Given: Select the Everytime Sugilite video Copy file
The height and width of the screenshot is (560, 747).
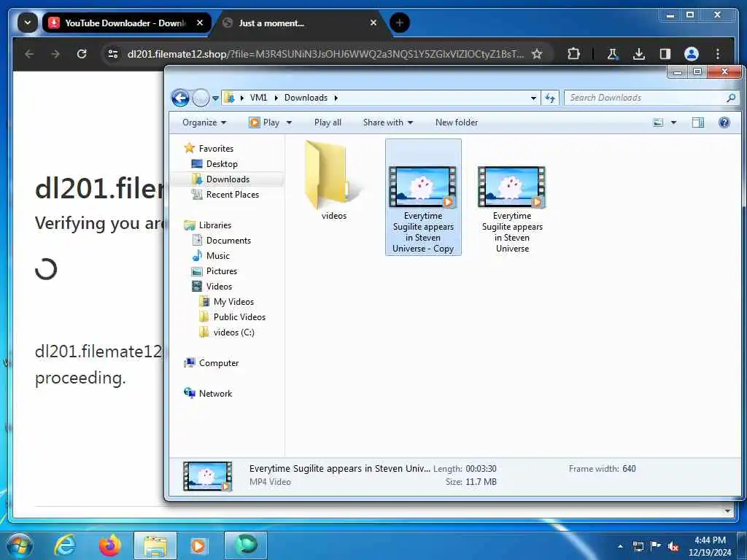Looking at the screenshot, I should 423,197.
